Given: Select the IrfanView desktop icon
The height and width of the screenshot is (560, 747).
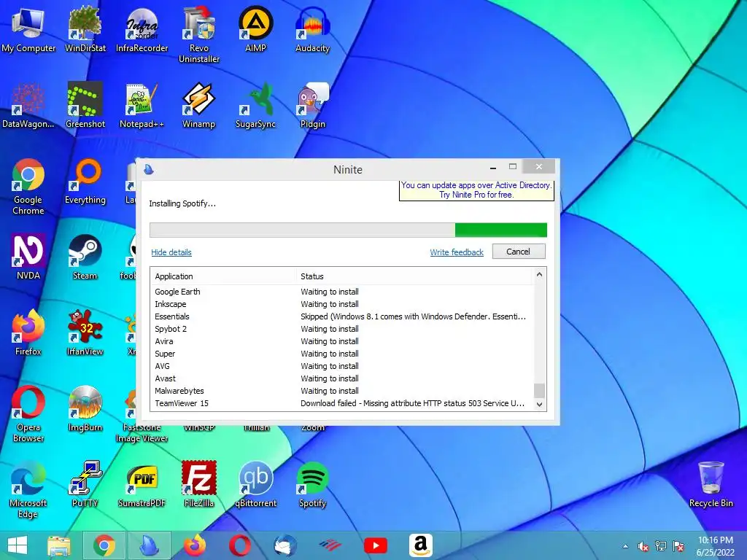Looking at the screenshot, I should pyautogui.click(x=85, y=333).
